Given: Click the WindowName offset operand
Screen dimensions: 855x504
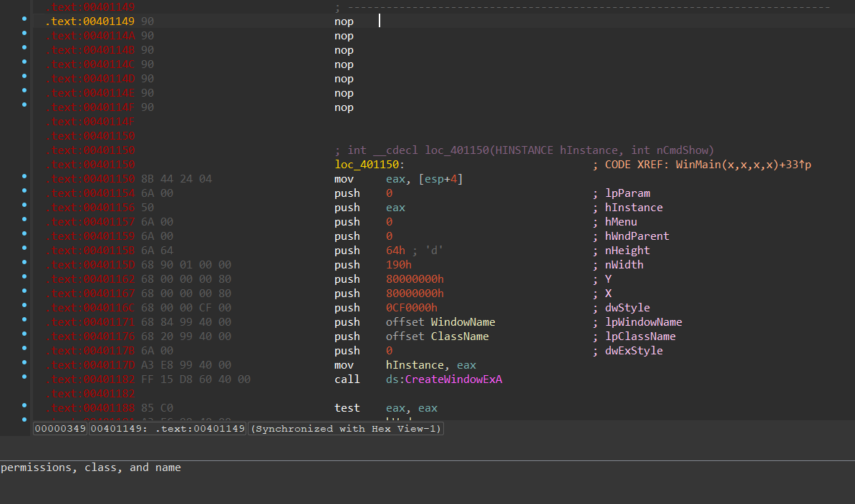Looking at the screenshot, I should [463, 322].
